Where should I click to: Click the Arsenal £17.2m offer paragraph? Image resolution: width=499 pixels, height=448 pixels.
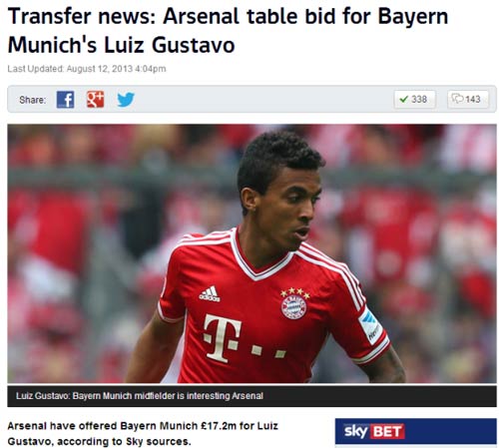click(143, 434)
